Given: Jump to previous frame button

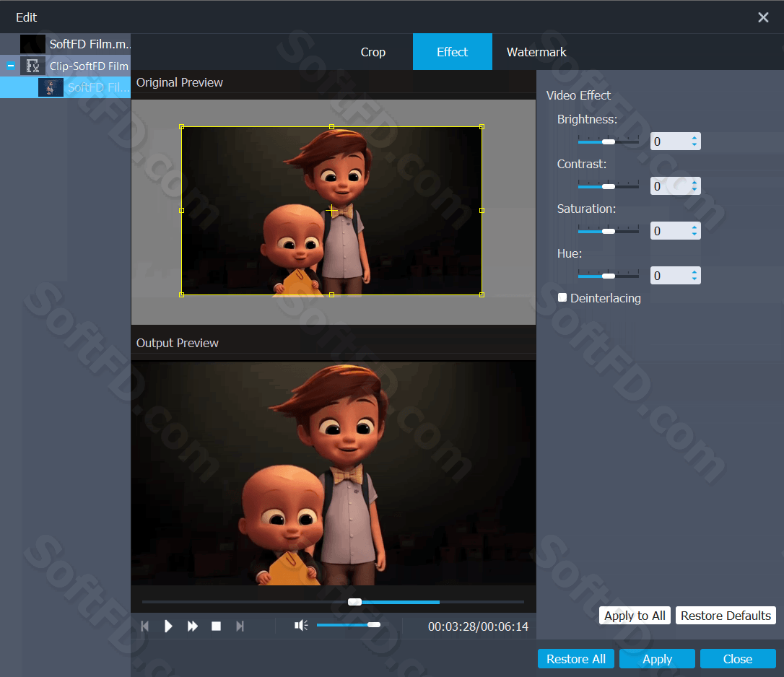Looking at the screenshot, I should coord(145,626).
